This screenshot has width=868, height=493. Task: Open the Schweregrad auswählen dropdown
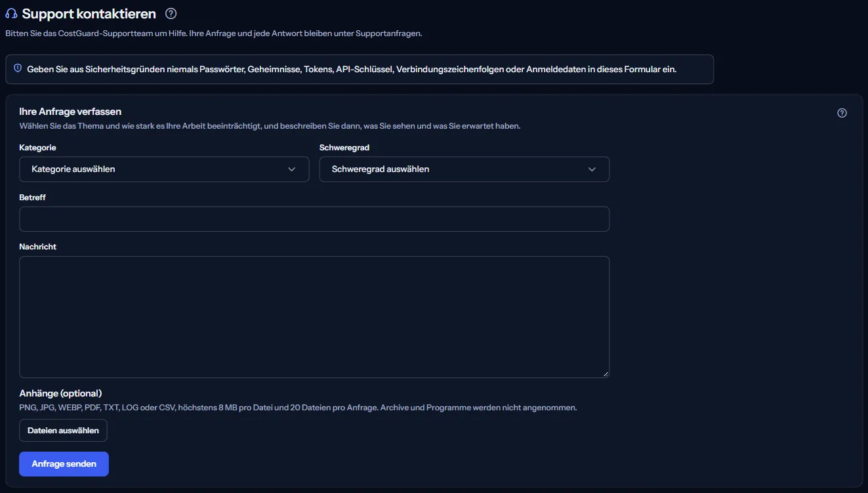(465, 169)
